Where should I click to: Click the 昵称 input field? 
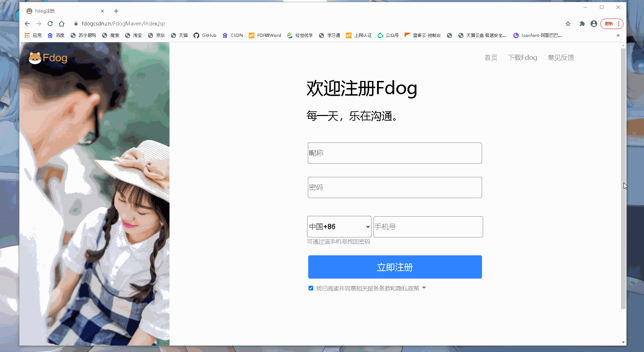[395, 153]
